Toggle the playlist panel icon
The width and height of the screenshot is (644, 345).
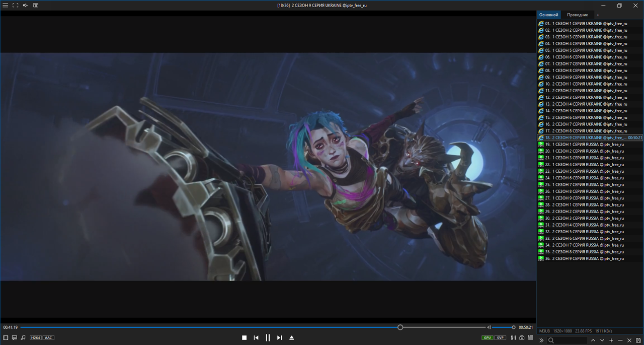tap(531, 337)
